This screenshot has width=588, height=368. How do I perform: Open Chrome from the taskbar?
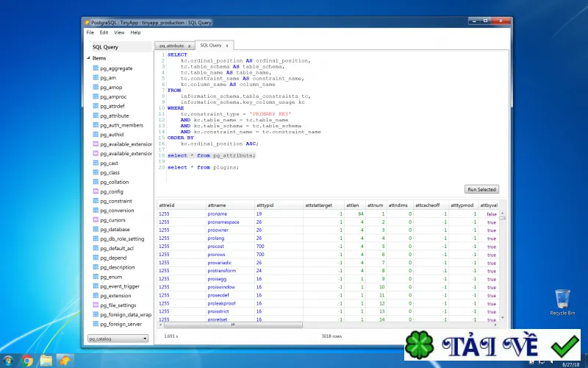click(x=27, y=361)
